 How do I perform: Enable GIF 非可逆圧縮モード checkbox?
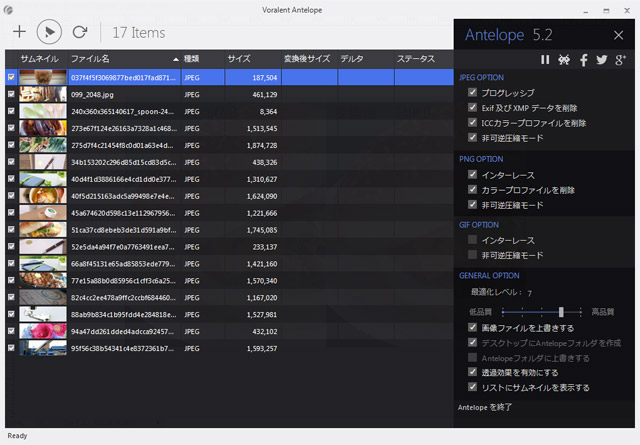472,255
